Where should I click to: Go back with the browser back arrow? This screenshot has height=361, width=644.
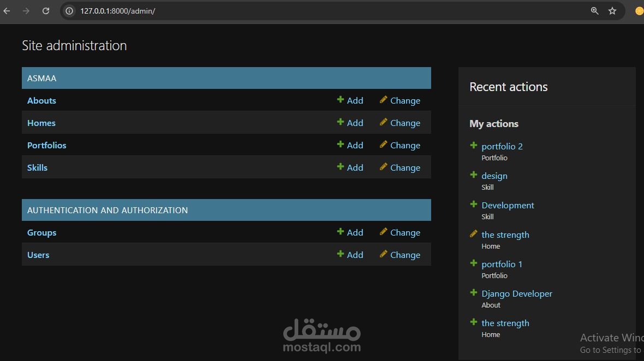[7, 11]
